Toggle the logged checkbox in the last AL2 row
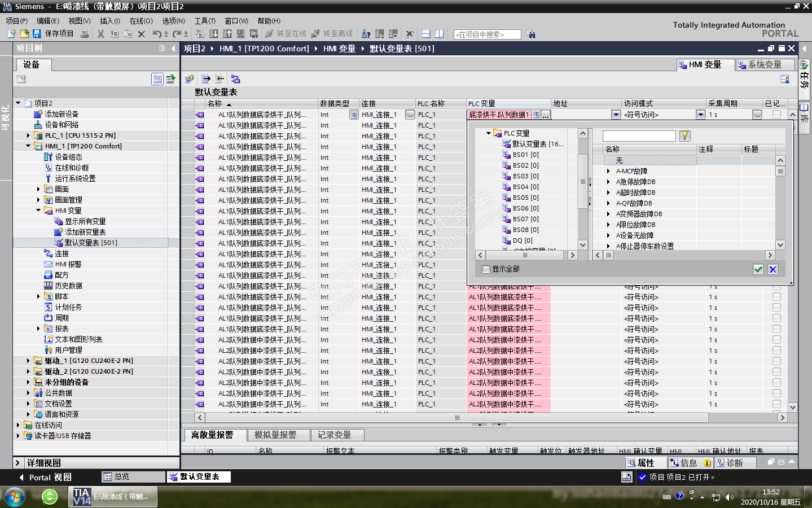The height and width of the screenshot is (508, 812). 777,404
